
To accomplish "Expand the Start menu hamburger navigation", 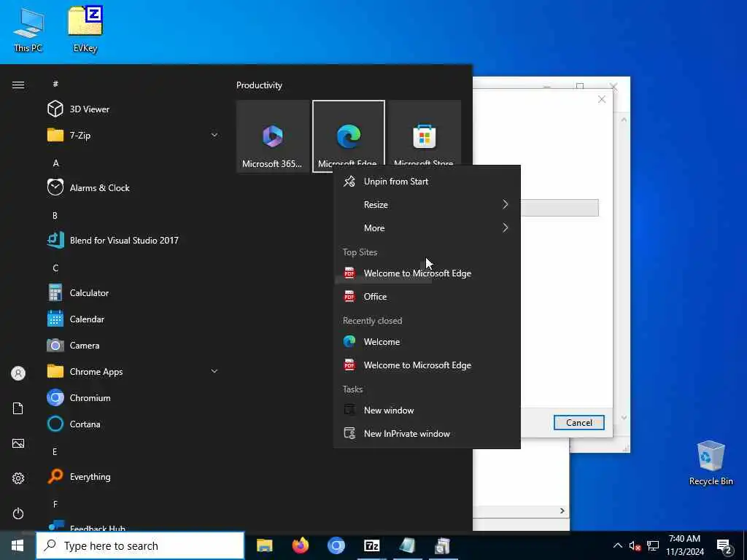I will (x=18, y=85).
